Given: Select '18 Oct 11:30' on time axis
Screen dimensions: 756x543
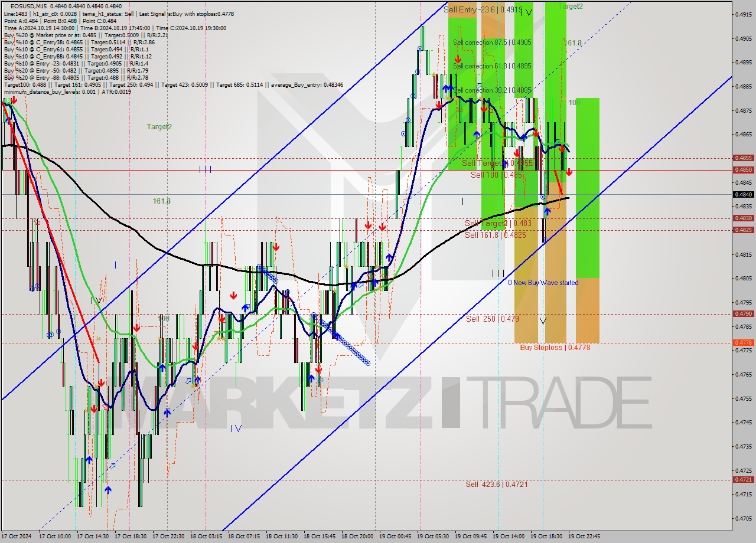Looking at the screenshot, I should [281, 537].
